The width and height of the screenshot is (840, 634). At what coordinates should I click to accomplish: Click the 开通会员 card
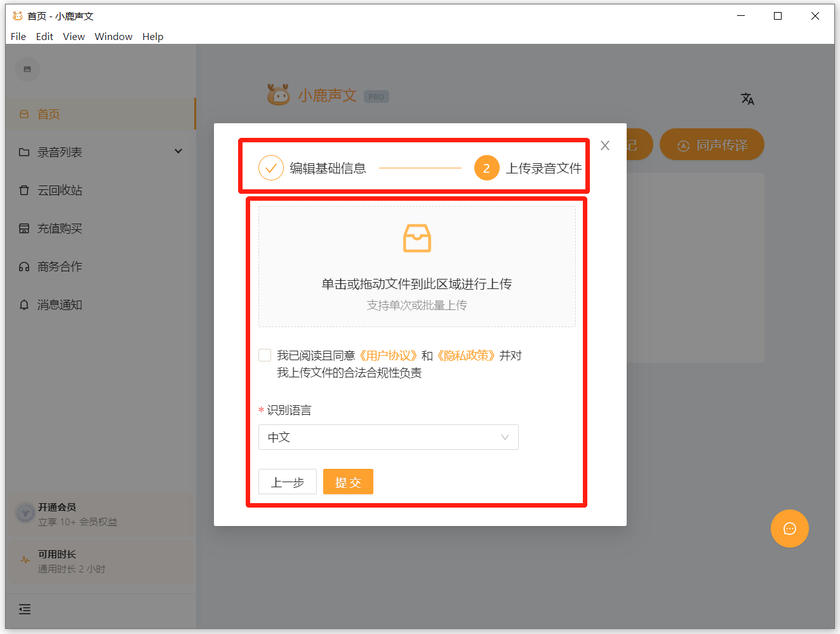coord(100,515)
